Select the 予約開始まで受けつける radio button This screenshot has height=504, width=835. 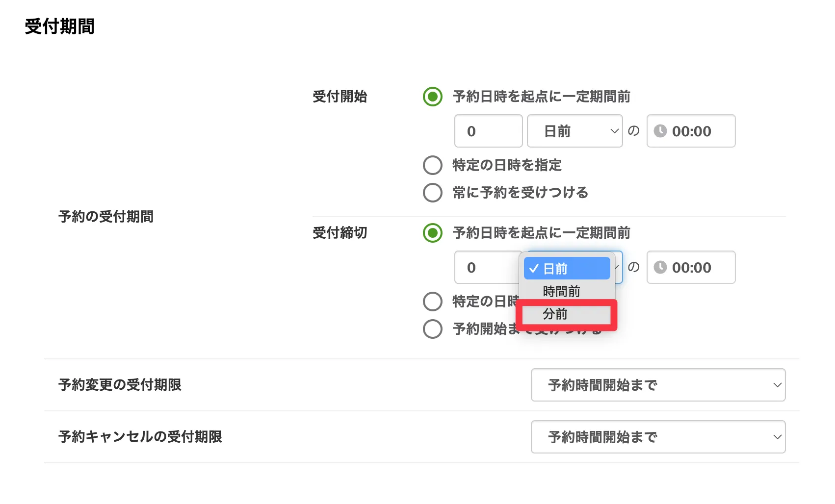click(x=432, y=329)
